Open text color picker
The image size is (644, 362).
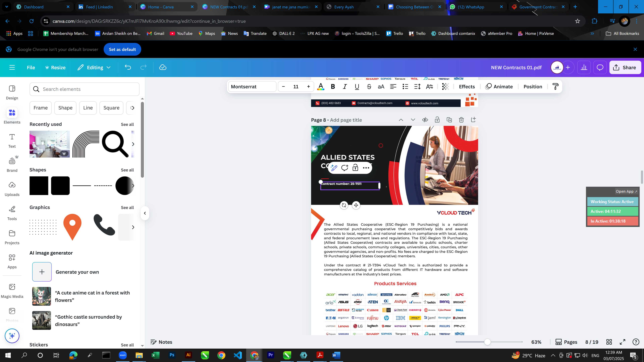click(321, 87)
